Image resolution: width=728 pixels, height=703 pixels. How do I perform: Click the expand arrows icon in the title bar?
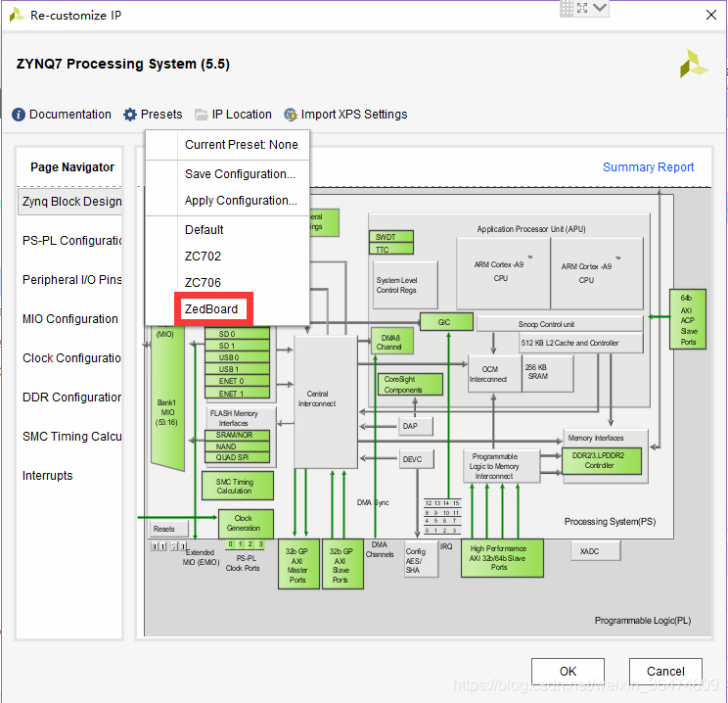point(582,8)
